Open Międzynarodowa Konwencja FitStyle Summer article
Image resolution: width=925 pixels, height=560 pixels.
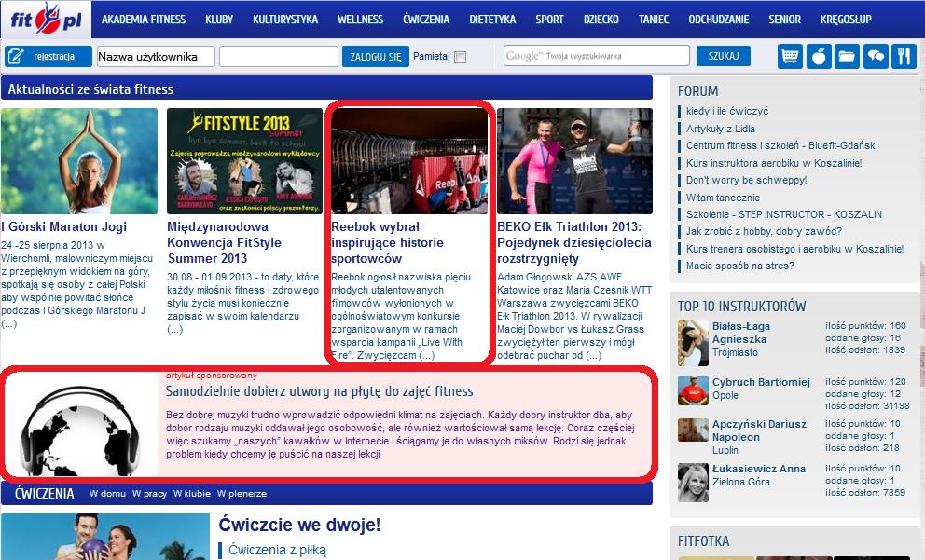[224, 242]
